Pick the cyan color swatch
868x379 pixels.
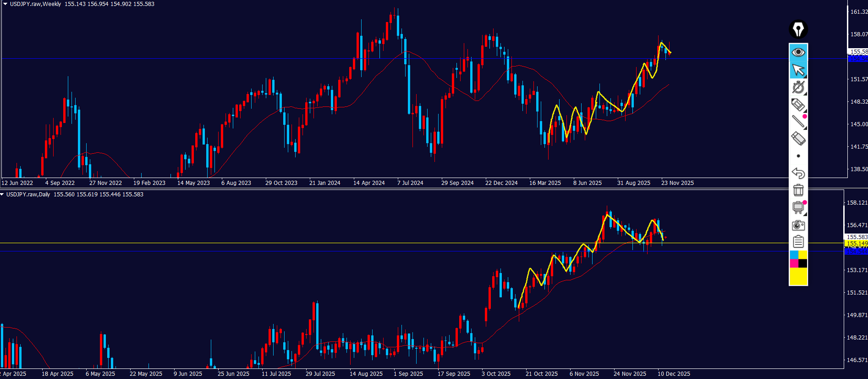point(794,255)
